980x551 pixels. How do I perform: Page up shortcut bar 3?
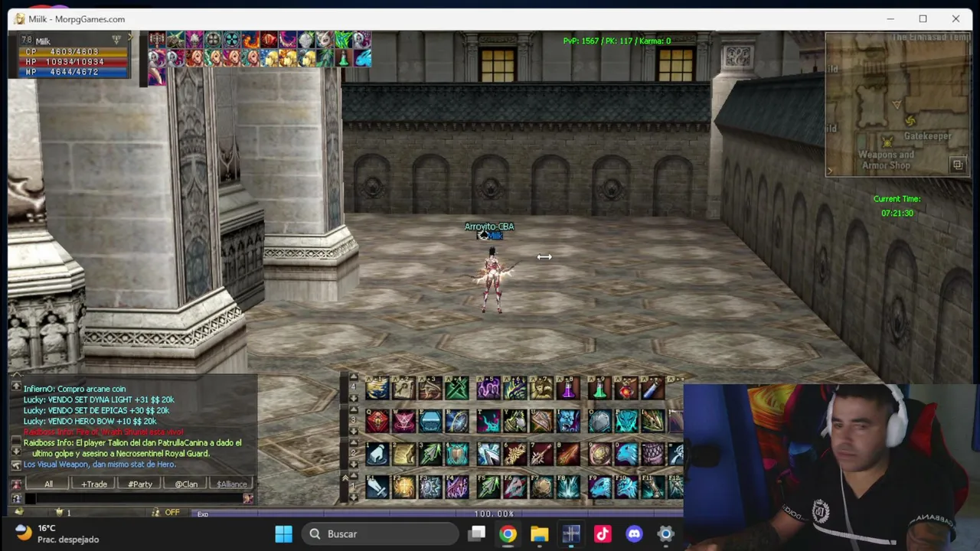tap(354, 409)
